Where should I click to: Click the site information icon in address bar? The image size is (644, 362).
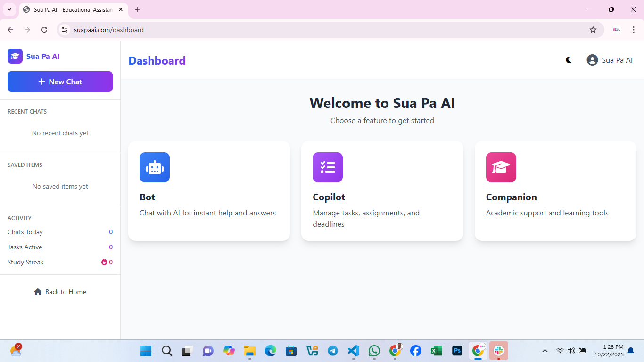65,30
